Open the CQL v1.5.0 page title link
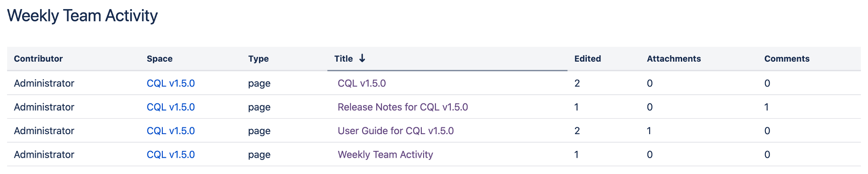 [x=362, y=83]
